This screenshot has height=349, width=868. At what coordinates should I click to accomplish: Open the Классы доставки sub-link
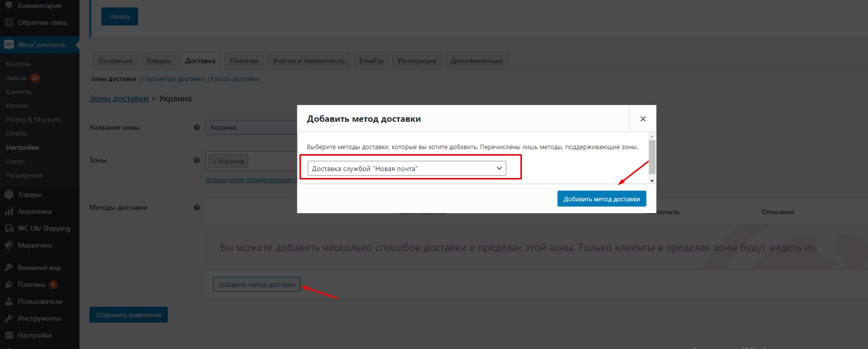pyautogui.click(x=235, y=79)
